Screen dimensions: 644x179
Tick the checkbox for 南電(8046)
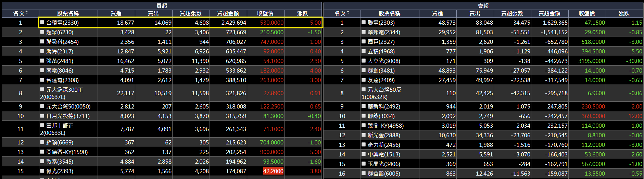[42, 70]
